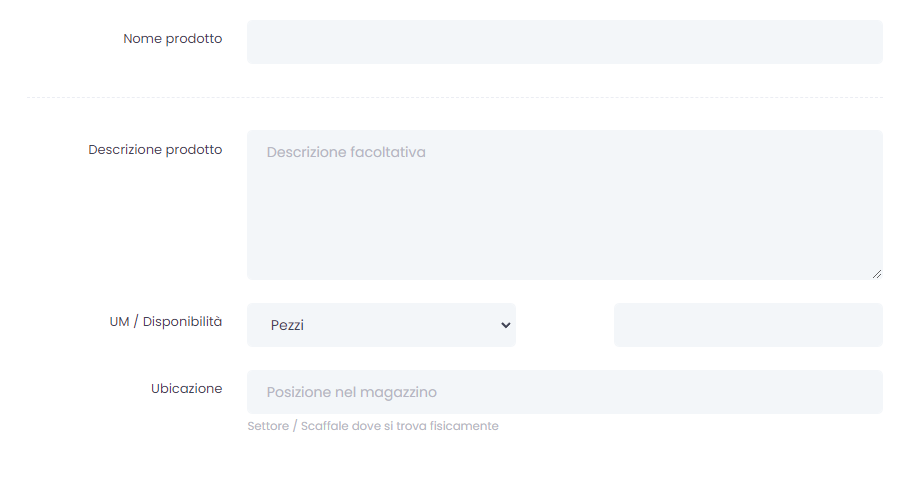
Task: Focus the Descrizione prodotto text area
Action: [564, 205]
